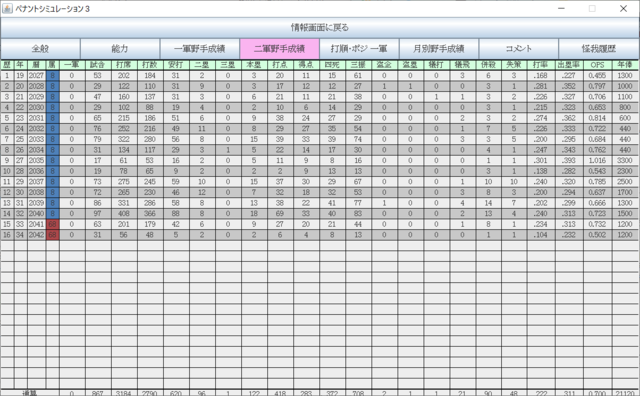The image size is (640, 396).
Task: Close the ペナントシミュレーション3 window
Action: 623,9
